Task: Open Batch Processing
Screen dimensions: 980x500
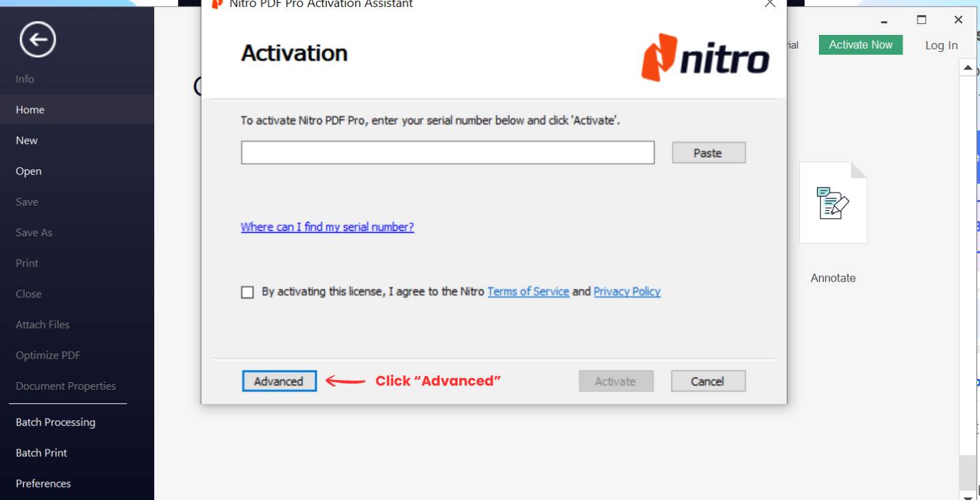Action: tap(55, 422)
